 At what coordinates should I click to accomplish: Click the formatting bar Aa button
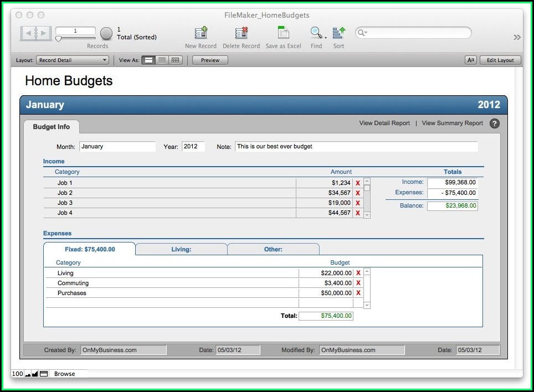[471, 60]
